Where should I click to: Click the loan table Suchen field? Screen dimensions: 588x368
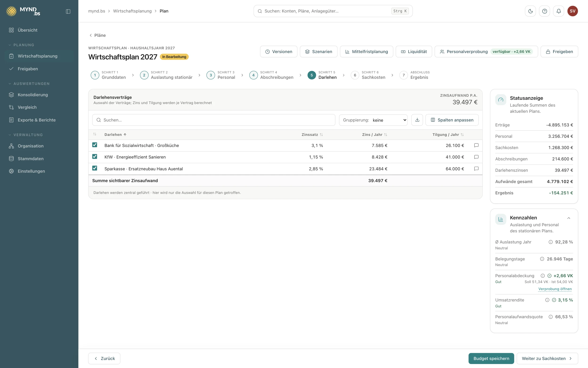[x=214, y=120]
